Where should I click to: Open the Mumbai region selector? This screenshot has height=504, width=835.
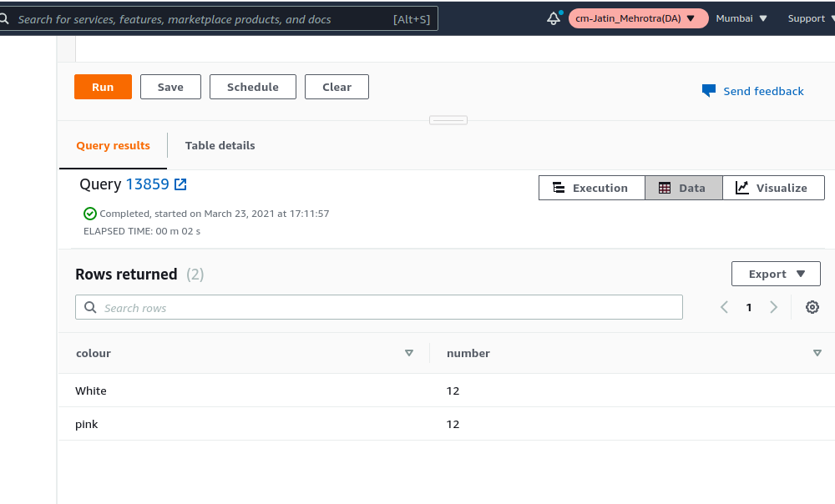click(x=741, y=18)
